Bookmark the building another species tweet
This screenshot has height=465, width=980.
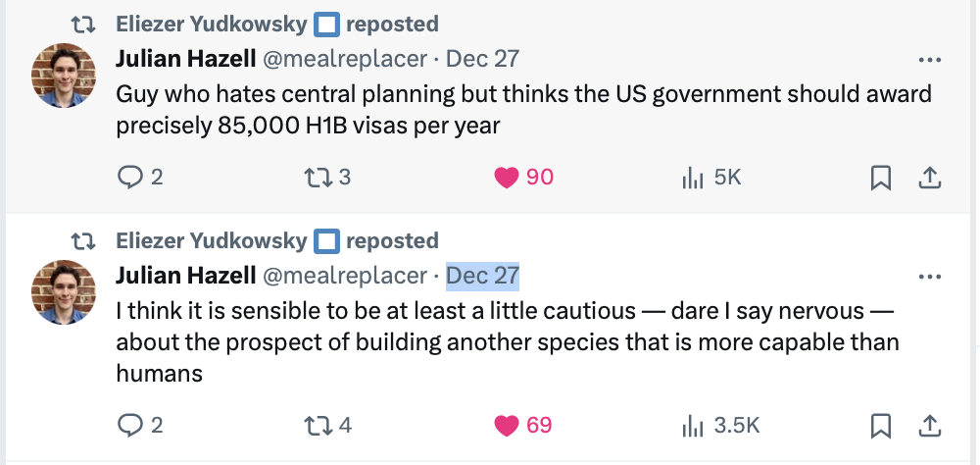point(881,426)
